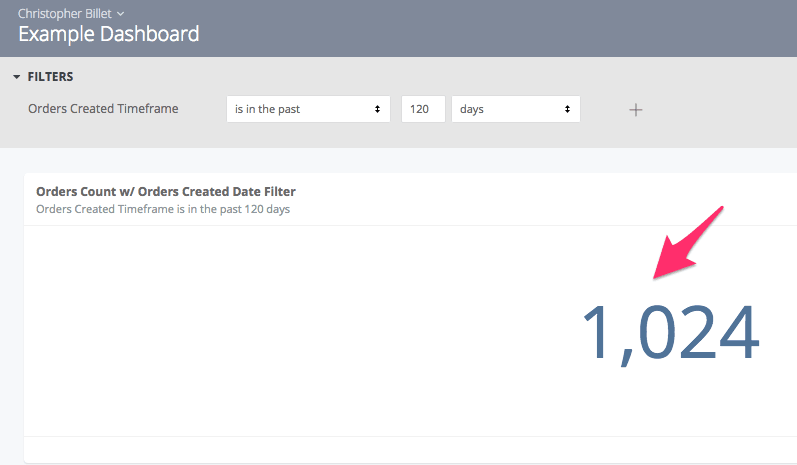This screenshot has width=797, height=465.
Task: Open the days unit dropdown
Action: pos(510,109)
